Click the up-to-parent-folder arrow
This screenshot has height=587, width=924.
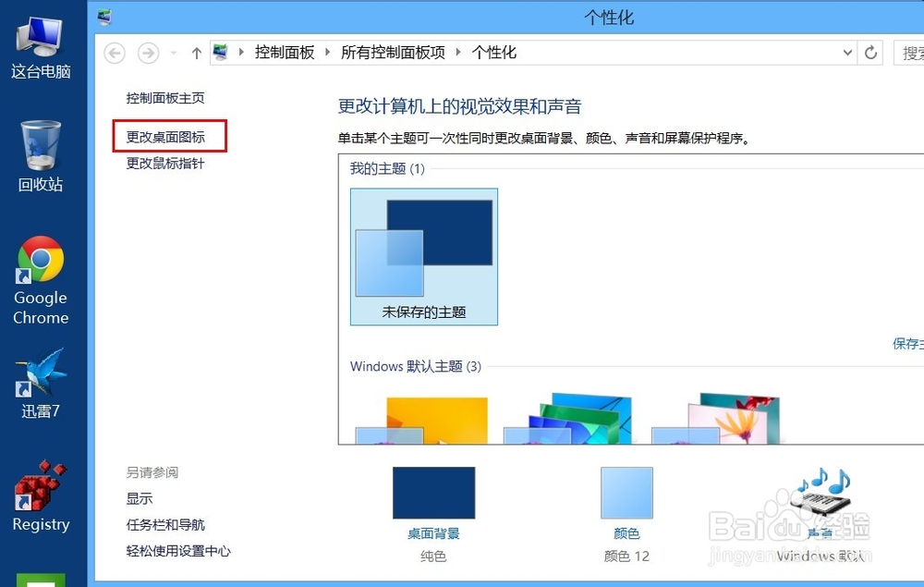point(196,53)
